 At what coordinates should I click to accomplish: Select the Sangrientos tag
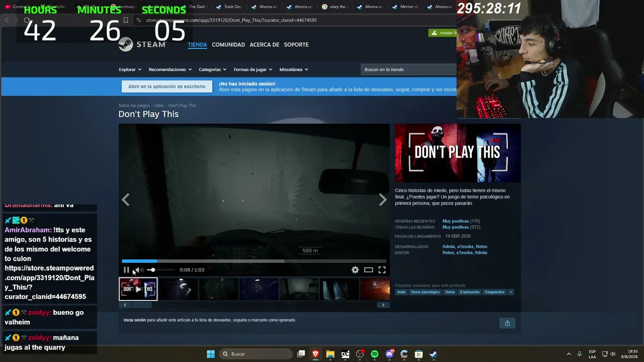(495, 292)
